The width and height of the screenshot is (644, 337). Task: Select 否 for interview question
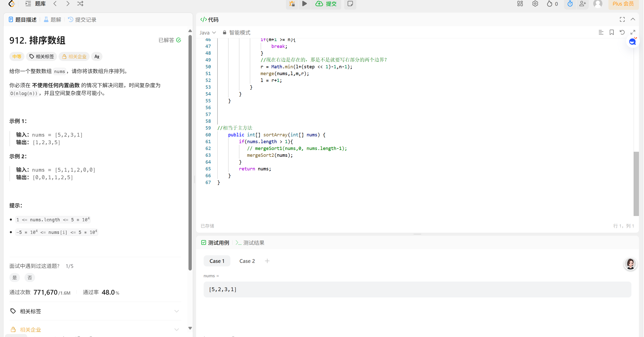(x=30, y=278)
